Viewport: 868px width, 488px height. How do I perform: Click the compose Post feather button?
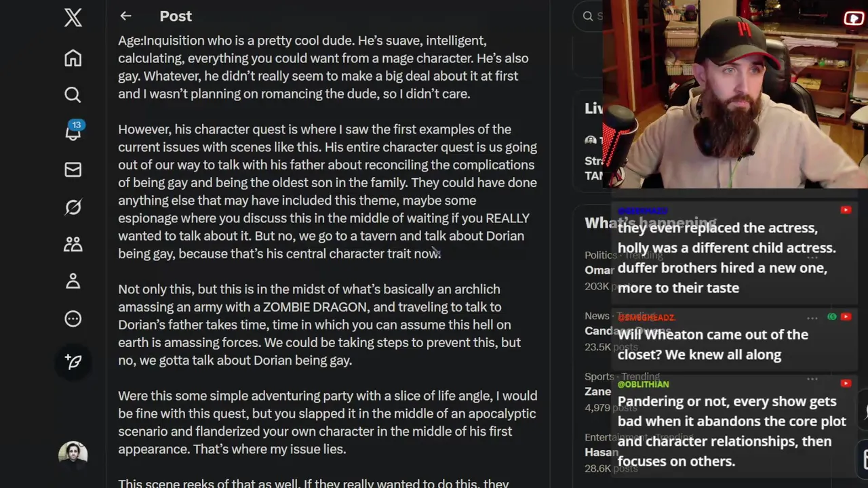(x=73, y=361)
